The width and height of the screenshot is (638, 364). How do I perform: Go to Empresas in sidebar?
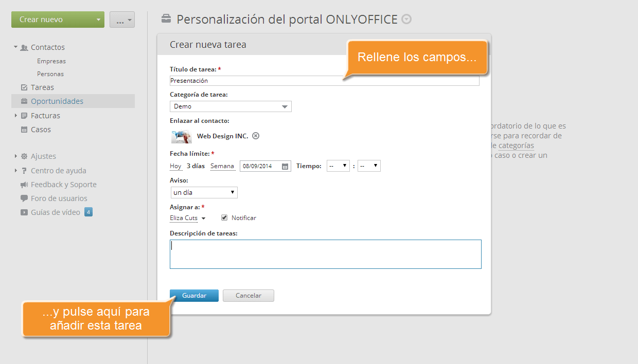coord(51,61)
